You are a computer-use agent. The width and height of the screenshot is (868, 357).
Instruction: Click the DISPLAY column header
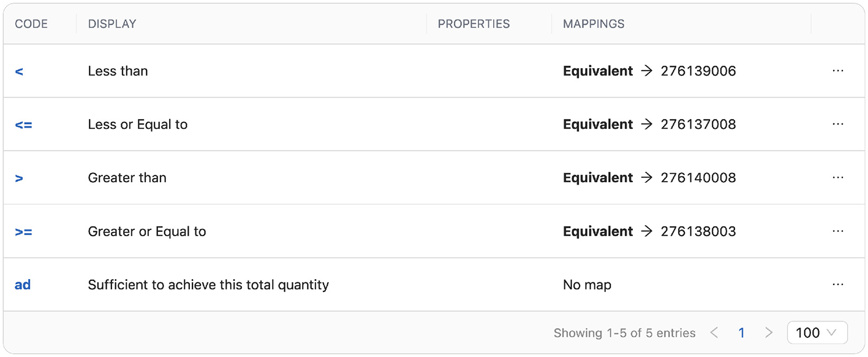(112, 24)
